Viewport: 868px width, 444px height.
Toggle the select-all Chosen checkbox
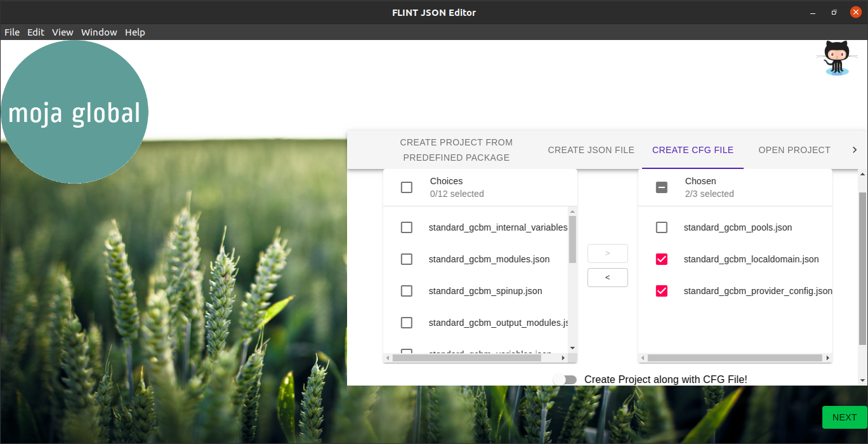[662, 187]
